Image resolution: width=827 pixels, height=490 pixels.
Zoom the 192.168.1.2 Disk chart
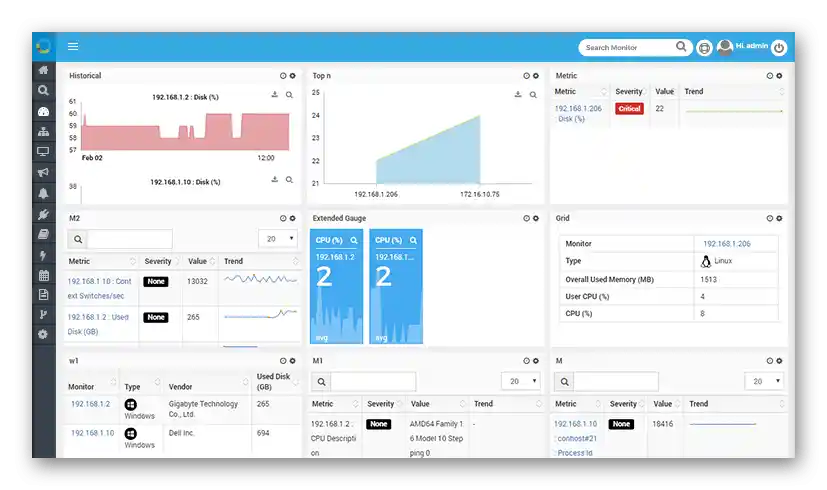coord(289,95)
